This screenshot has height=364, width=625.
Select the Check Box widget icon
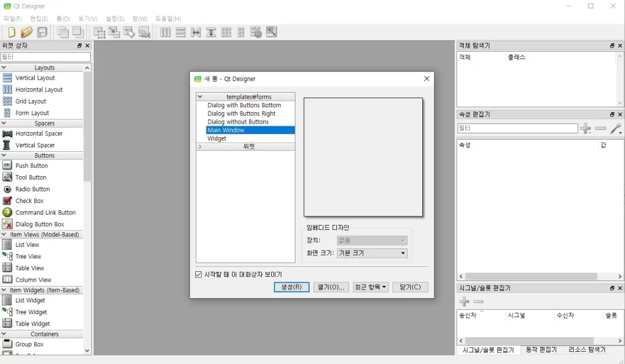[7, 201]
